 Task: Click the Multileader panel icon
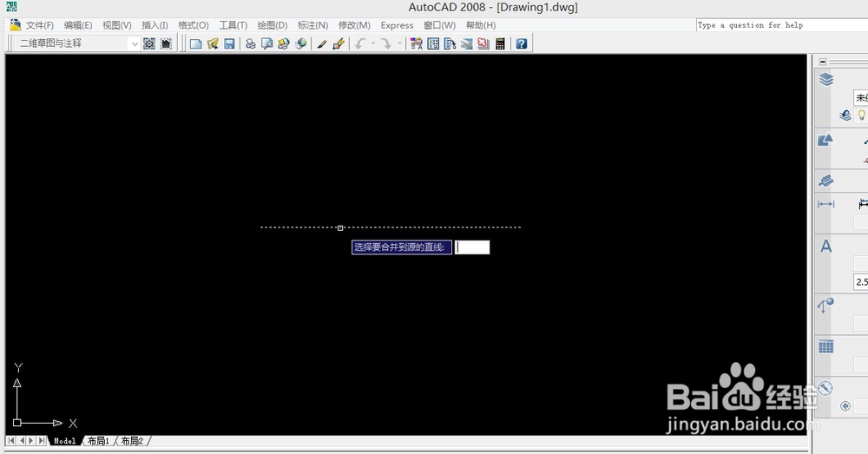coord(825,305)
